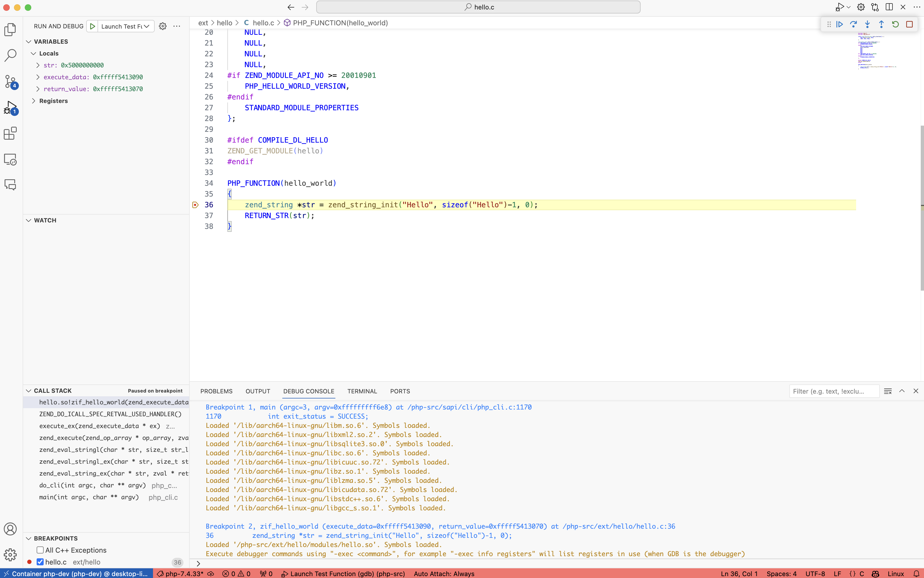Switch to the PROBLEMS tab
The width and height of the screenshot is (924, 578).
pyautogui.click(x=216, y=391)
